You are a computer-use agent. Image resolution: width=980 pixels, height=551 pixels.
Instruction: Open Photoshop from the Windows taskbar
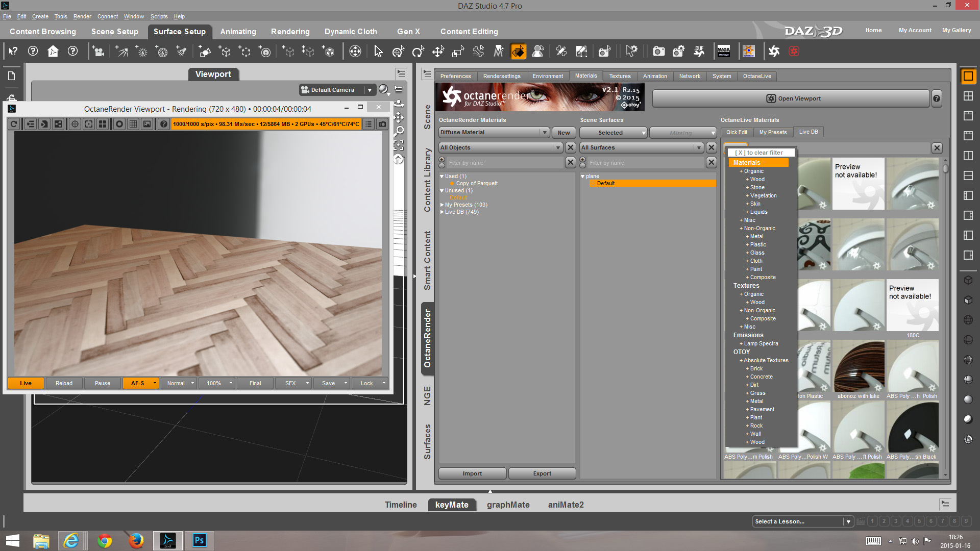click(x=199, y=540)
